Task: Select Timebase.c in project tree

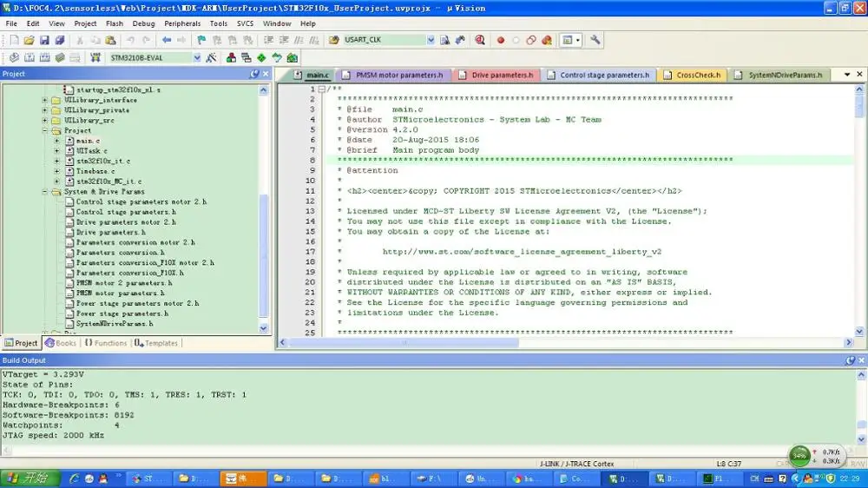Action: pyautogui.click(x=95, y=171)
